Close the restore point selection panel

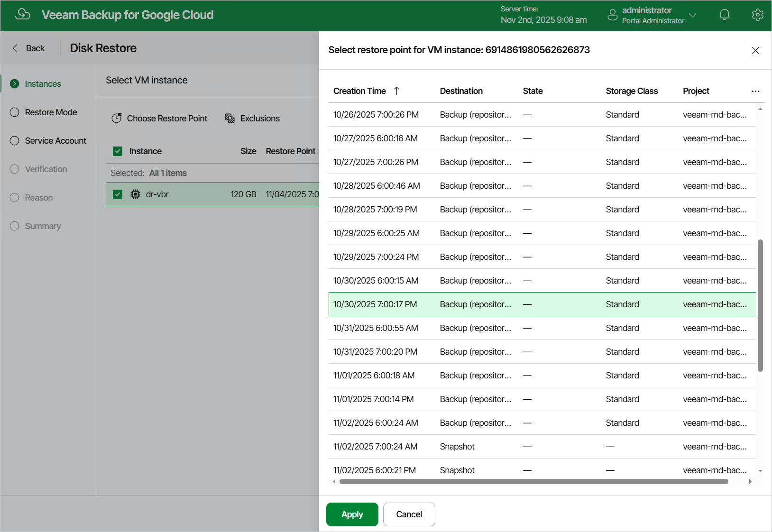tap(755, 50)
